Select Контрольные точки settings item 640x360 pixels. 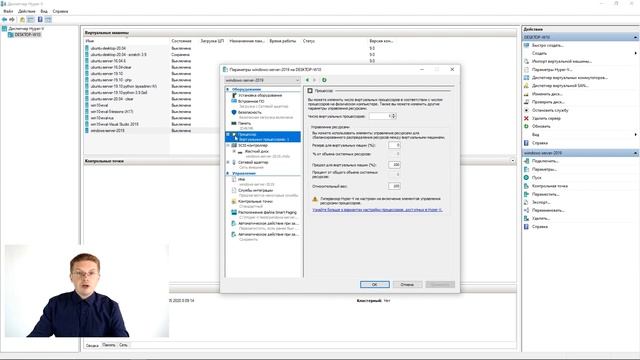[255, 201]
